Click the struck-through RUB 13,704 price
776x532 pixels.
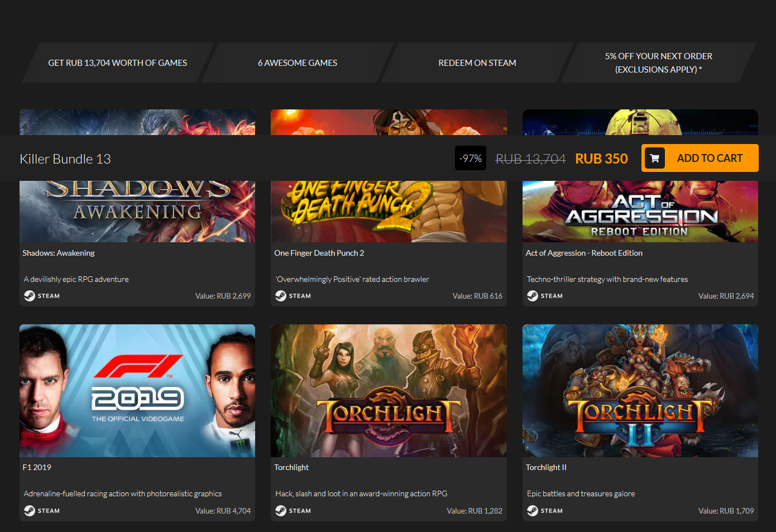point(531,159)
